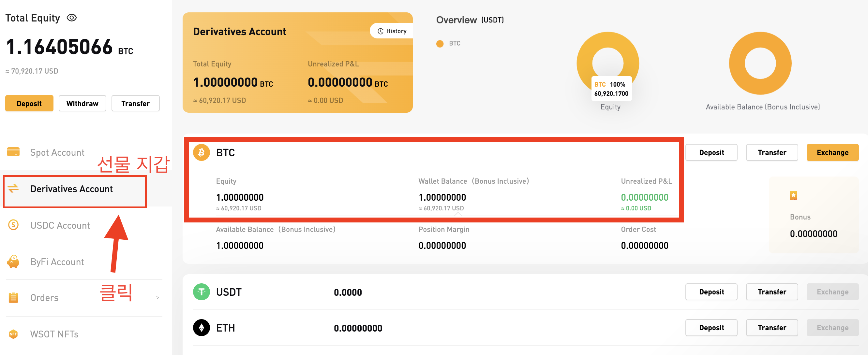Click the Orders clipboard icon
The width and height of the screenshot is (868, 355).
(13, 297)
